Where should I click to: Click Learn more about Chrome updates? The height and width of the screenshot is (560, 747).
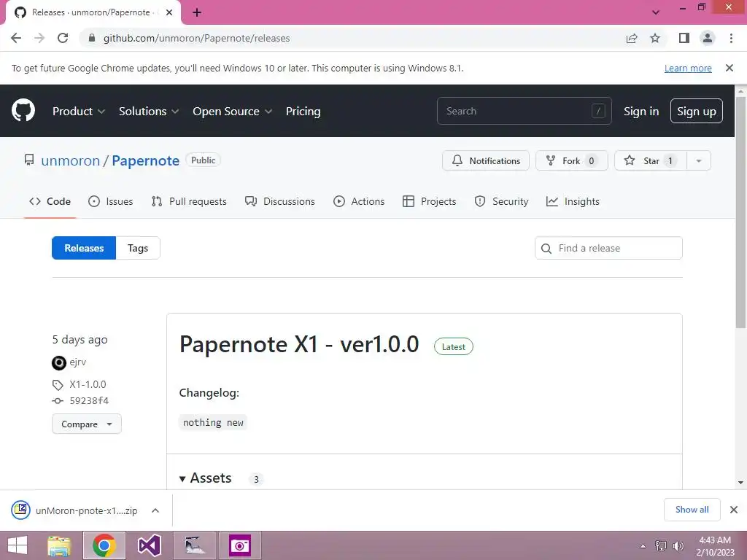tap(688, 68)
